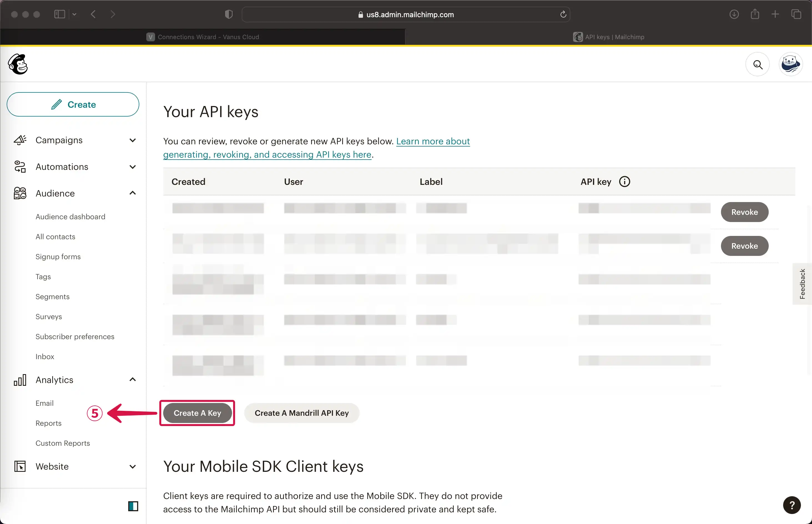Switch to API keys | Mailchimp tab
The image size is (812, 524).
(609, 37)
